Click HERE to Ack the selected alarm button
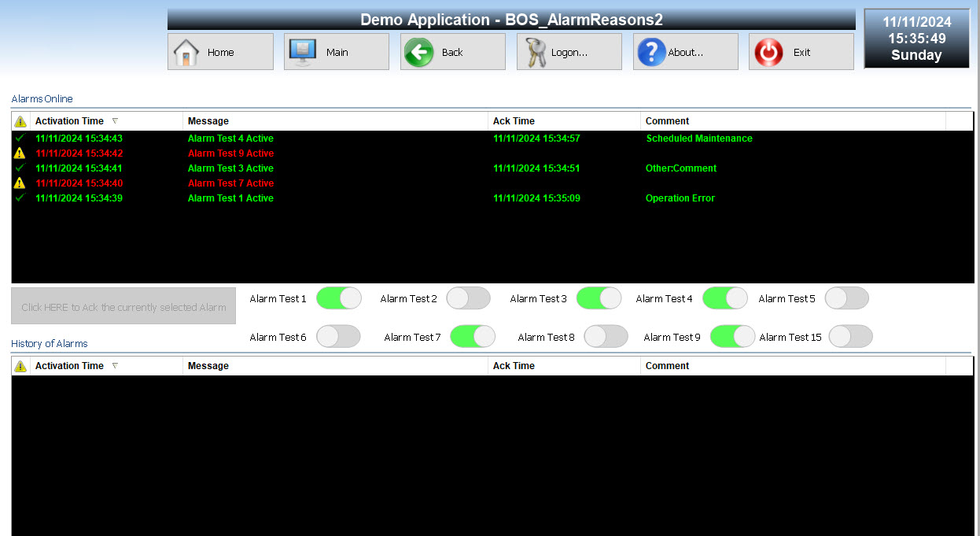This screenshot has width=980, height=536. (x=123, y=307)
